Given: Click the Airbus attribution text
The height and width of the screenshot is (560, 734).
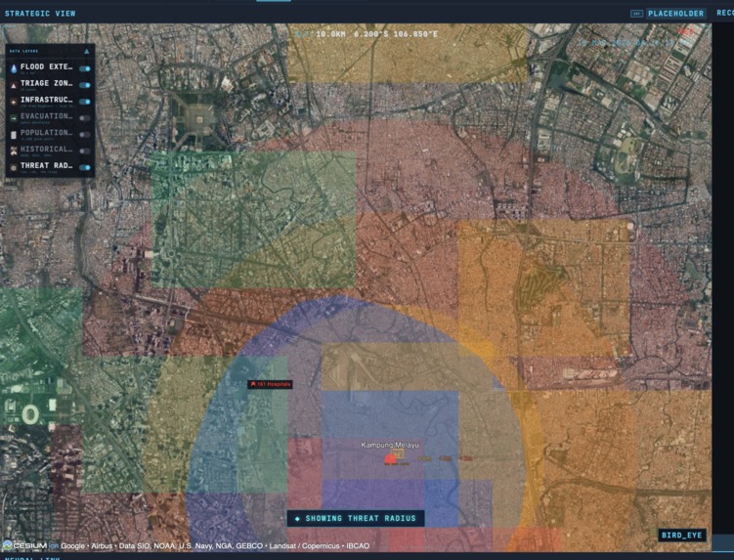Looking at the screenshot, I should pyautogui.click(x=102, y=546).
